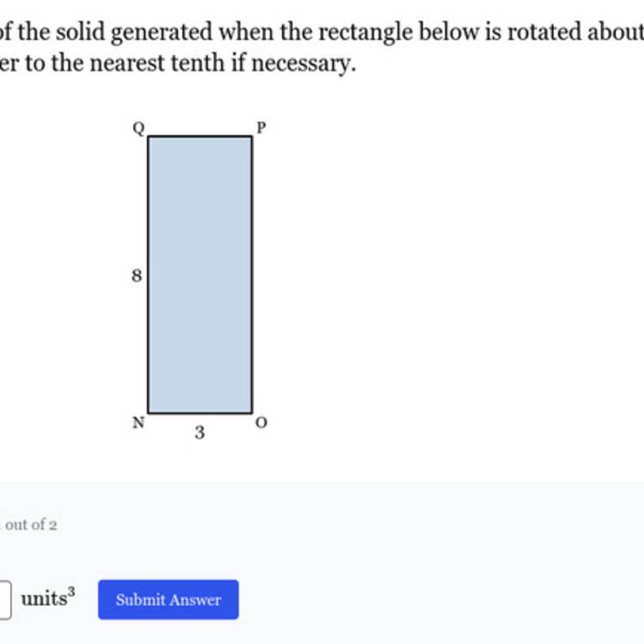Click the units label next to the input
This screenshot has height=644, width=644.
[44, 598]
